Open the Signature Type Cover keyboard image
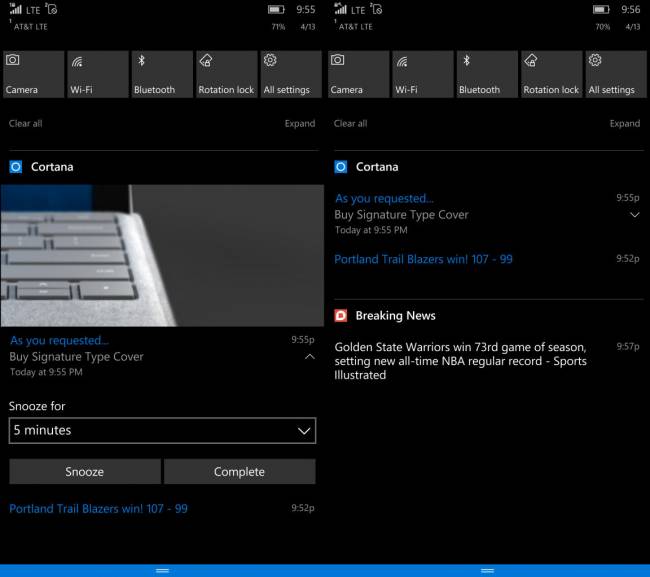 162,255
